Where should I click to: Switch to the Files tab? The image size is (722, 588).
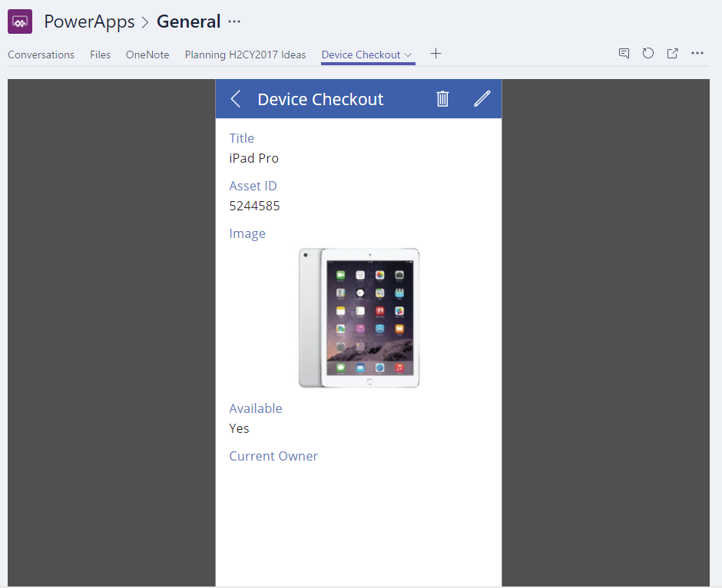coord(100,55)
